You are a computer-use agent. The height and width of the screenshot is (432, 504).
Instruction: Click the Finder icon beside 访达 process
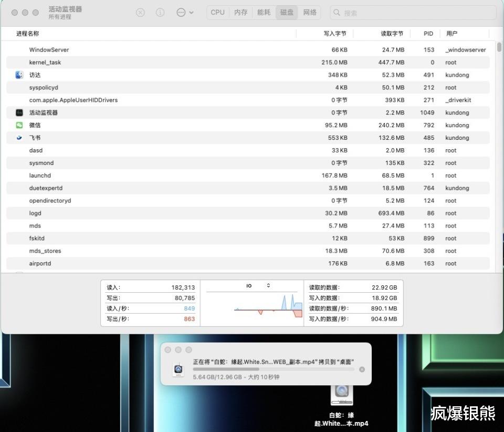[19, 75]
